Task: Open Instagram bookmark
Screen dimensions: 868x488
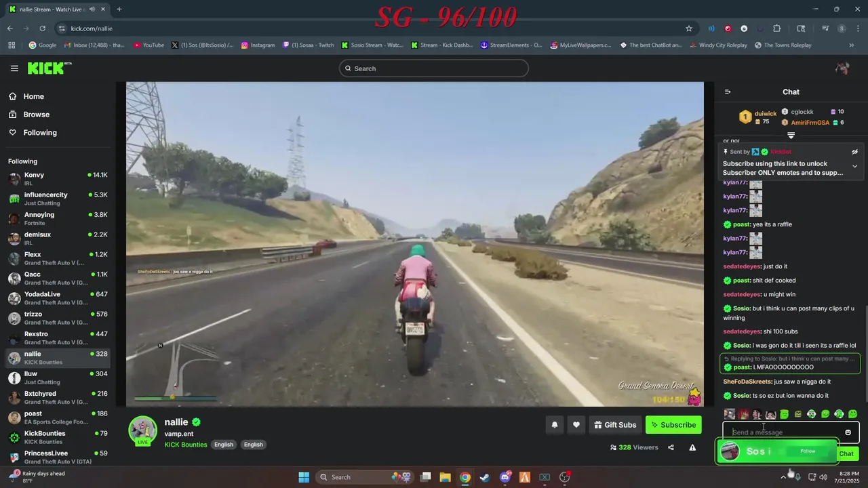Action: [257, 45]
